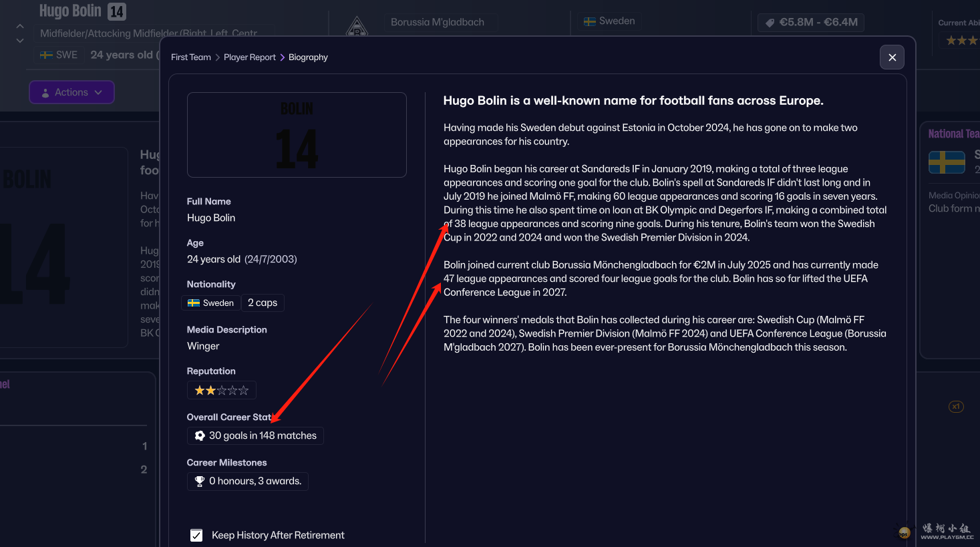The width and height of the screenshot is (980, 547).
Task: Open the Borussia M'gladbach club link
Action: [x=438, y=22]
